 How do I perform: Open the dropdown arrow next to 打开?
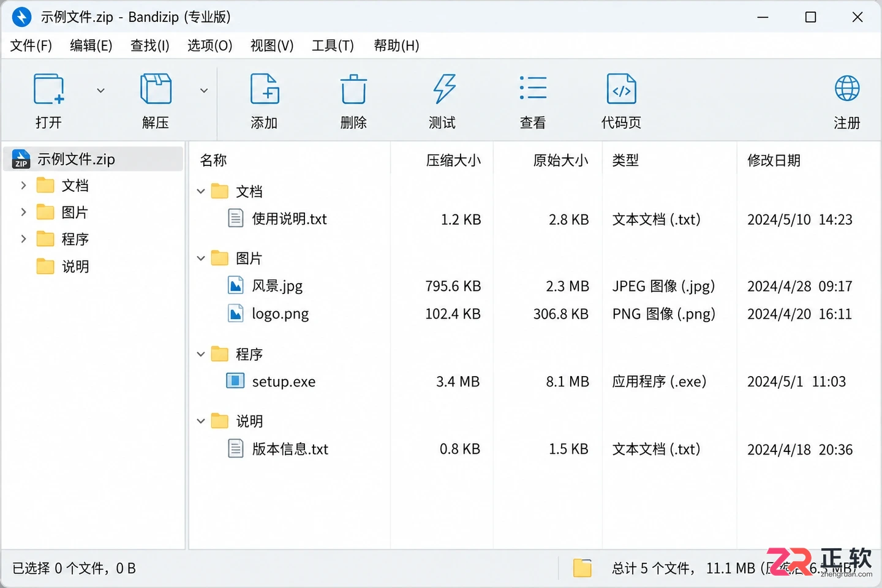coord(101,91)
